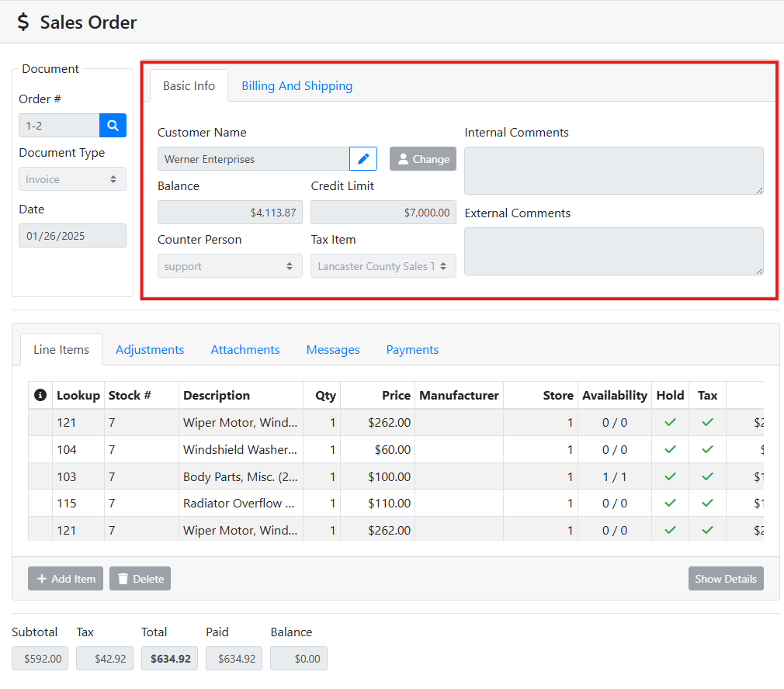This screenshot has width=784, height=689.
Task: Click into the Internal Comments text area
Action: pyautogui.click(x=613, y=171)
